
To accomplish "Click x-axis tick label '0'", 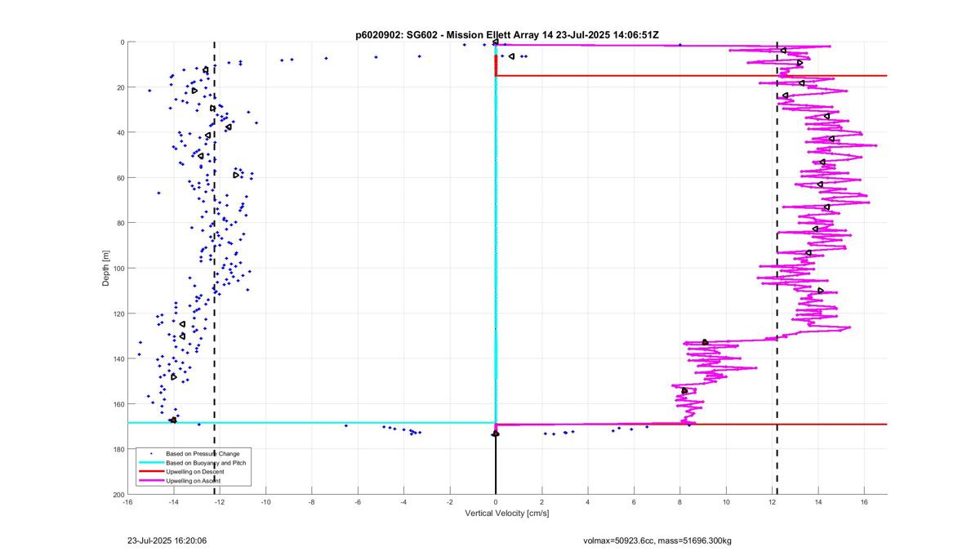I will (496, 501).
